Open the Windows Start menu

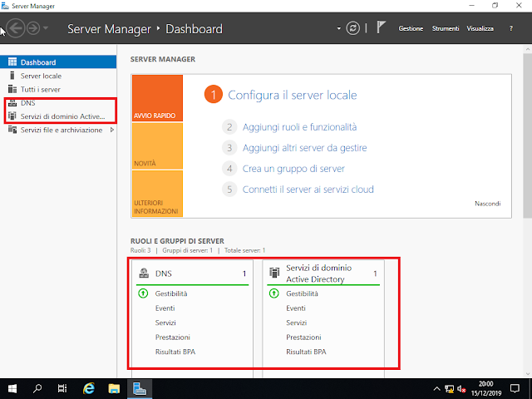pos(12,388)
